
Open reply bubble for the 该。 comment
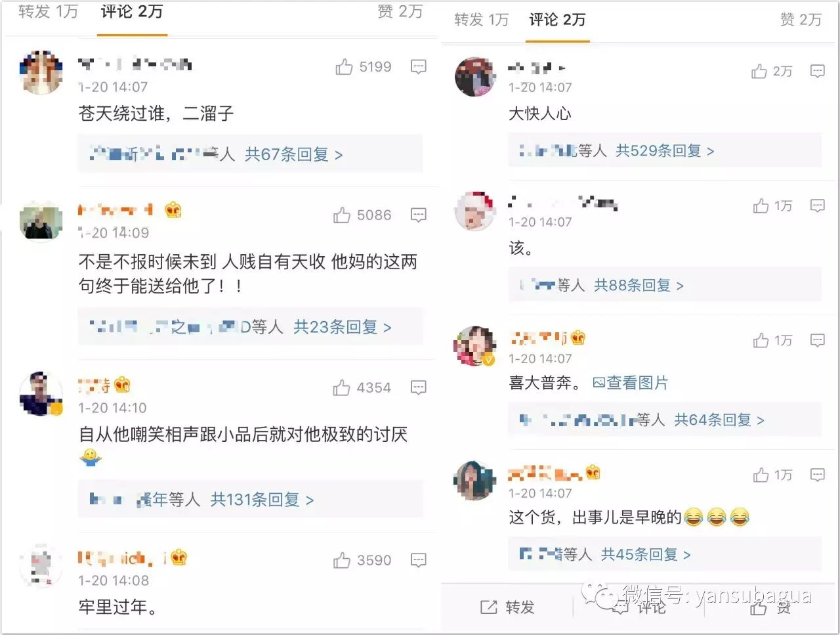(x=817, y=206)
